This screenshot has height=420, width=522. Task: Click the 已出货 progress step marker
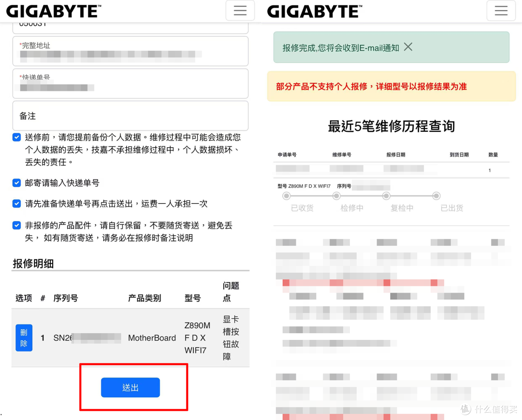click(x=436, y=196)
